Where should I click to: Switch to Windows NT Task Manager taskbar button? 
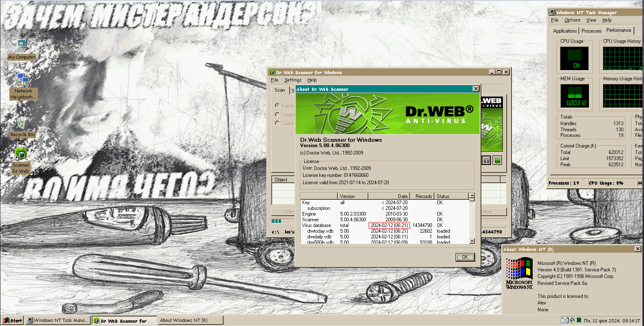tap(57, 321)
